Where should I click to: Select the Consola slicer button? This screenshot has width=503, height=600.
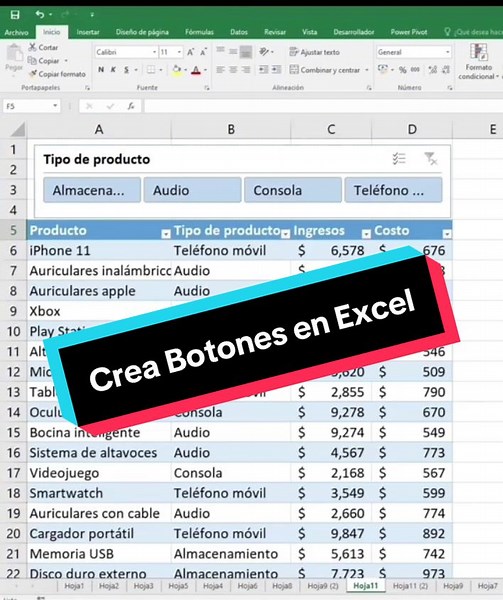coord(293,190)
